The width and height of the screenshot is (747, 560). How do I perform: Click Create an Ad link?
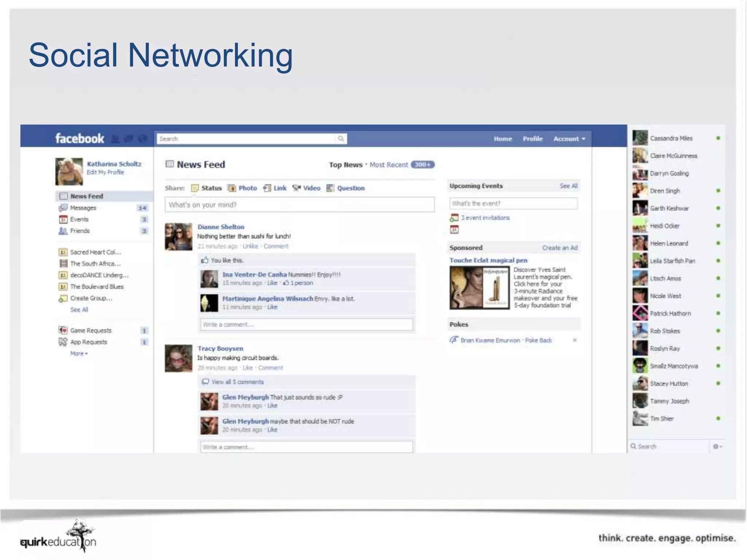560,248
